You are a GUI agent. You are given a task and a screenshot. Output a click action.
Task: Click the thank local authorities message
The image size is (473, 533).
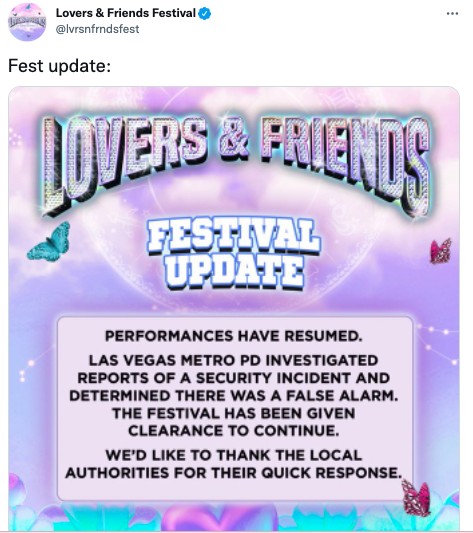tap(234, 464)
